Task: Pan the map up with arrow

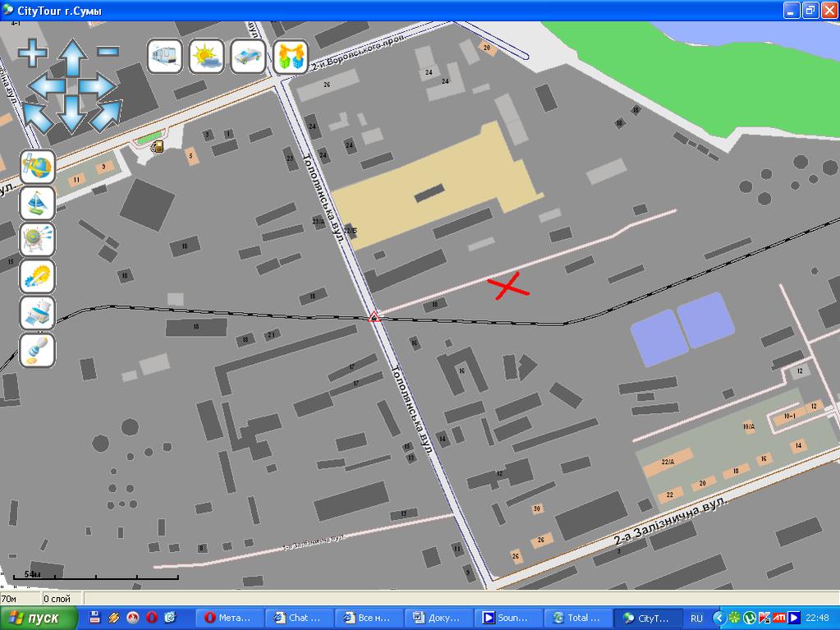Action: coord(72,57)
